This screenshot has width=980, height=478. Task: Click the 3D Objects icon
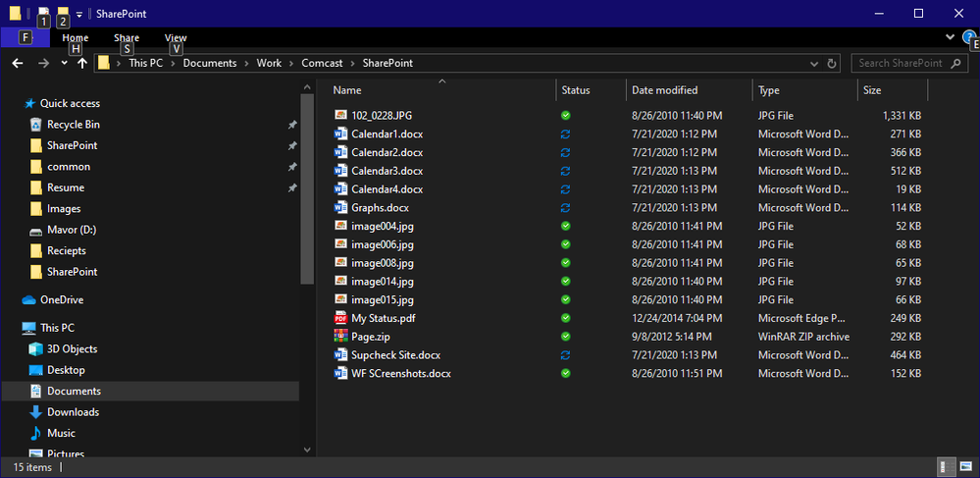(x=36, y=349)
